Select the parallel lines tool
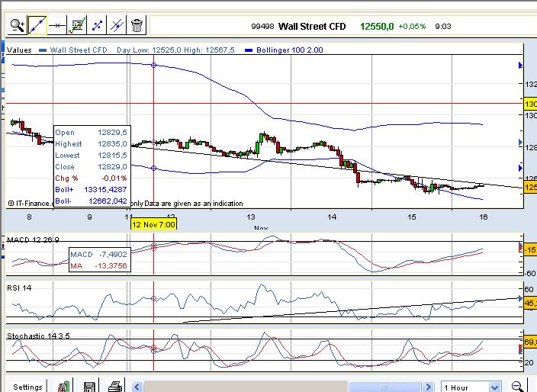537x392 pixels. point(117,25)
